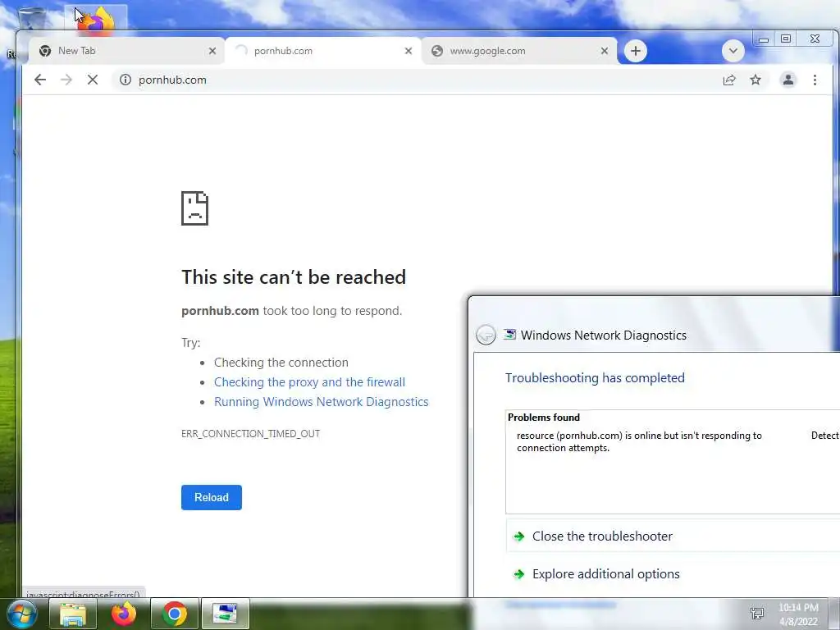Screen dimensions: 840x630
Task: Close the pornhub.com tab
Action: (x=409, y=51)
